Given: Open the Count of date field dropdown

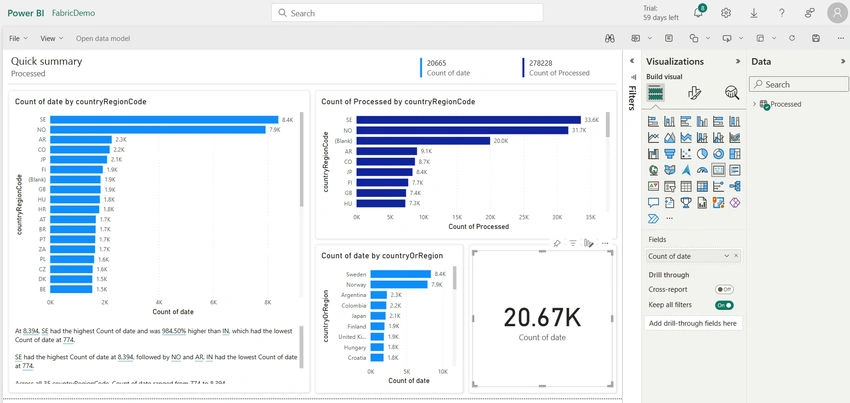Looking at the screenshot, I should tap(726, 256).
